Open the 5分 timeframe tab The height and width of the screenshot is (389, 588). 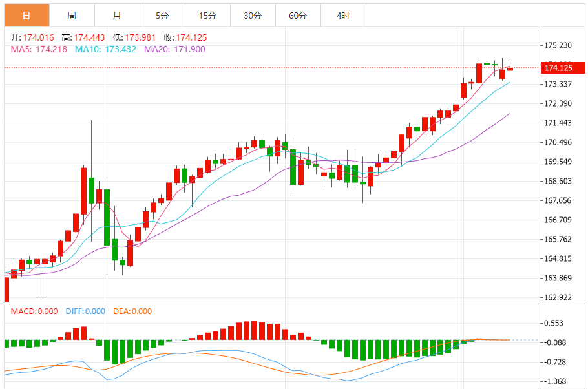click(162, 16)
